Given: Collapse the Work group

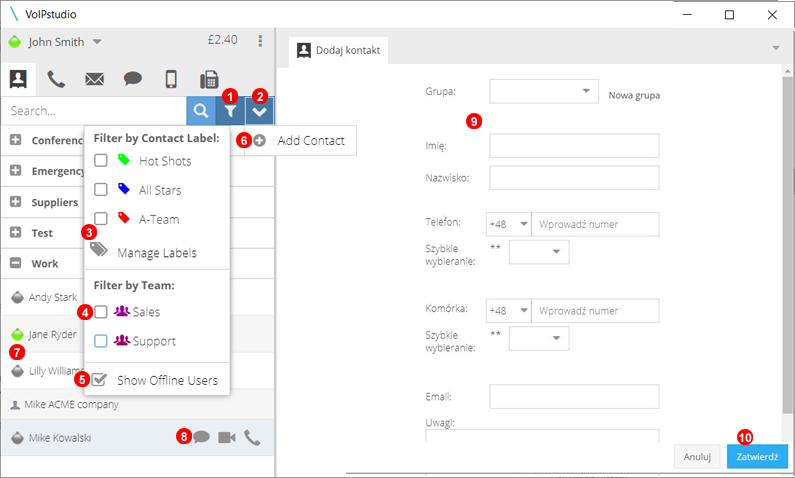Looking at the screenshot, I should tap(16, 263).
